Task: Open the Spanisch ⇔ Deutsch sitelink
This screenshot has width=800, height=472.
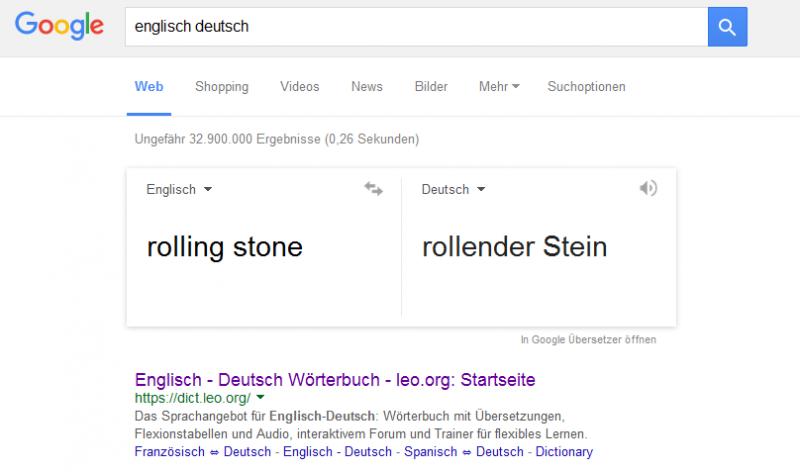Action: tap(464, 452)
